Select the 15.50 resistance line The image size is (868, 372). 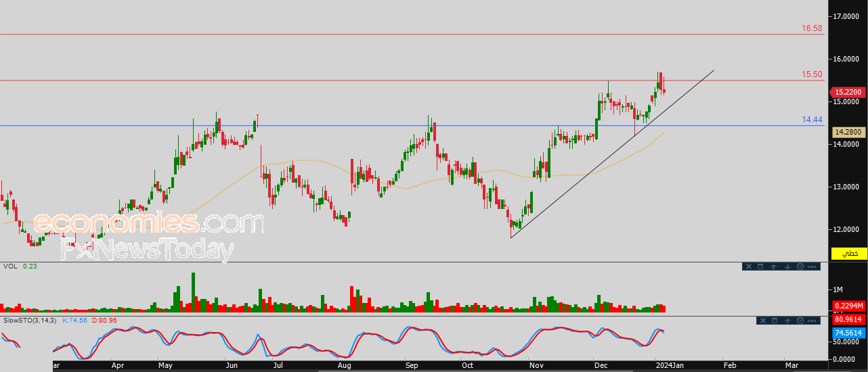[412, 80]
